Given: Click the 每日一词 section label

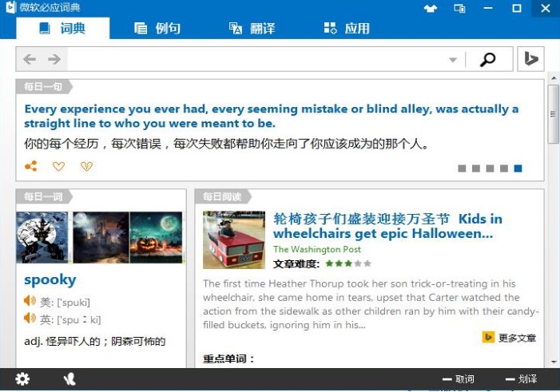Looking at the screenshot, I should pos(43,196).
